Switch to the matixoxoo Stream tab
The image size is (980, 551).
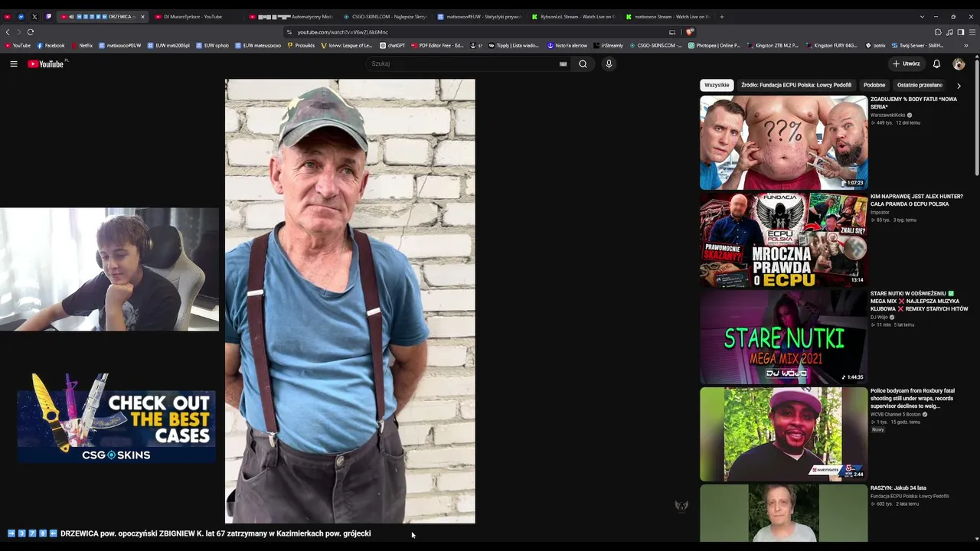667,17
